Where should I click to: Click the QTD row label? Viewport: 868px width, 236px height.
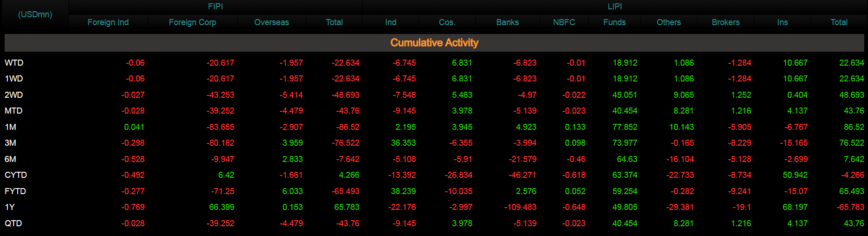tap(13, 223)
